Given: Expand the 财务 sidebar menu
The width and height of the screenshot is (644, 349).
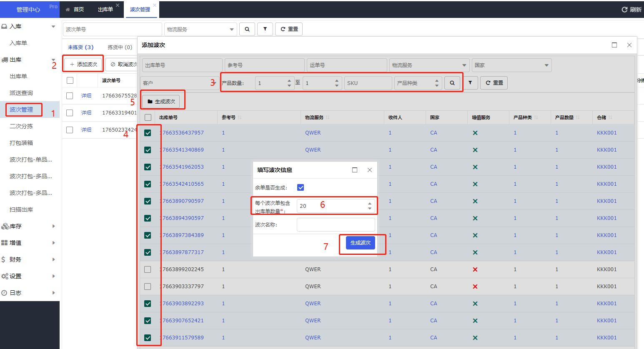Looking at the screenshot, I should click(x=30, y=259).
